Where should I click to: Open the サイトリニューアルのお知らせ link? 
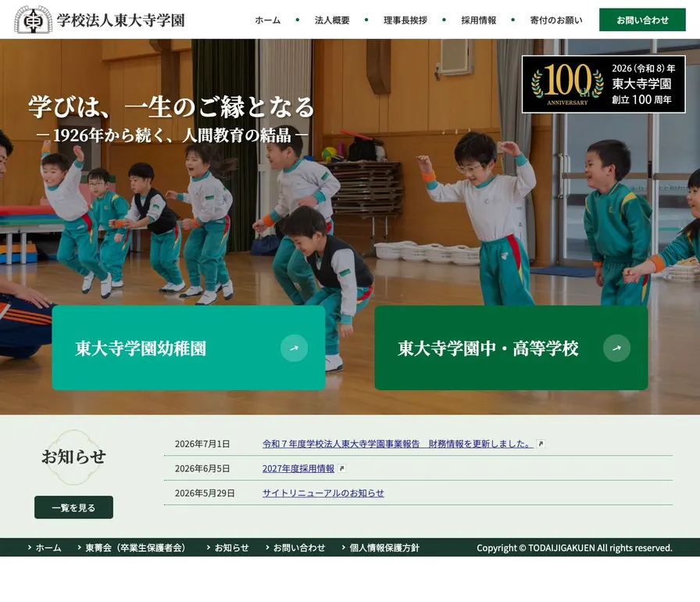coord(323,493)
